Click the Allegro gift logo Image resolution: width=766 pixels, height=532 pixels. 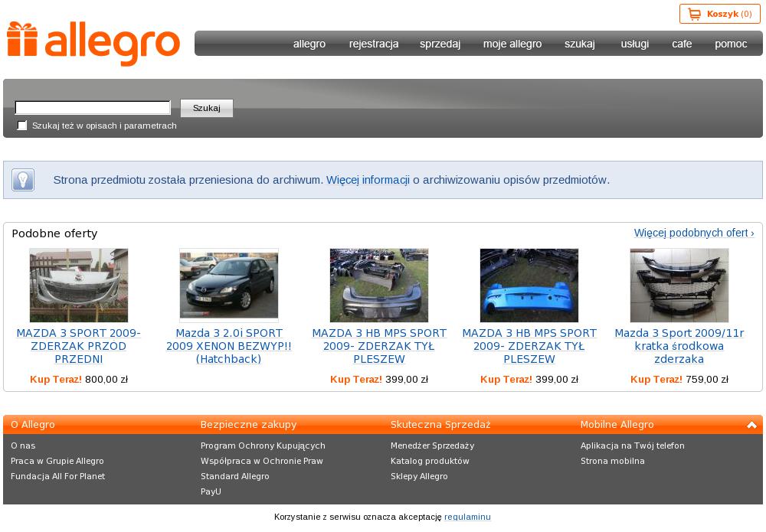click(x=93, y=43)
